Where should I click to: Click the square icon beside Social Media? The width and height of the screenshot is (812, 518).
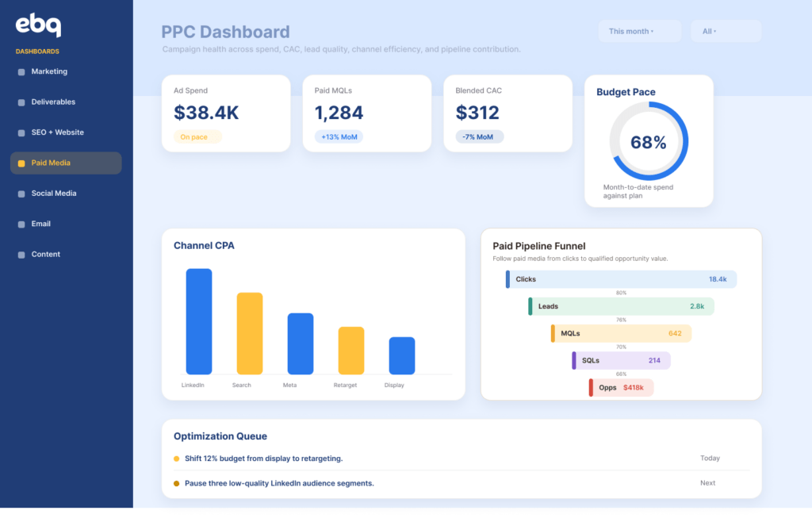pos(21,194)
